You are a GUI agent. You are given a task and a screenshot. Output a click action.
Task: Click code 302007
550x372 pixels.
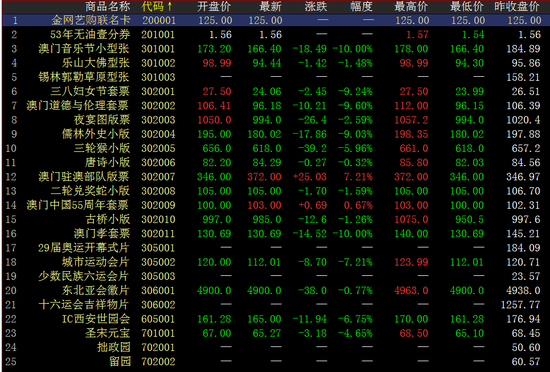[x=158, y=177]
